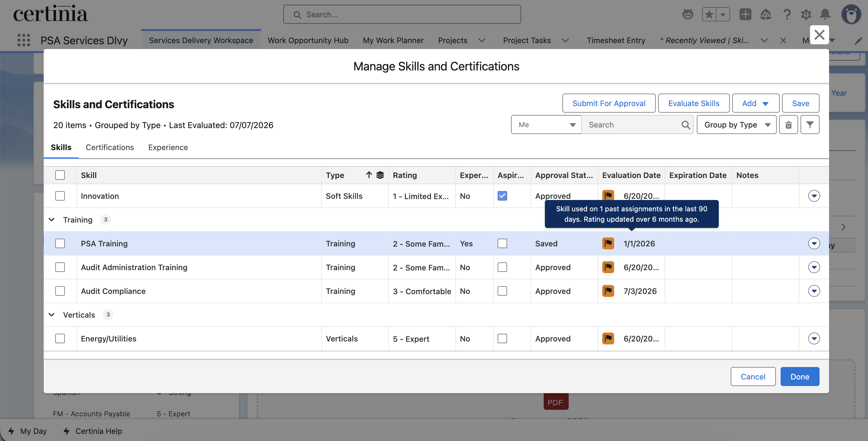This screenshot has height=441, width=868.
Task: Sort by the Type column arrow
Action: point(369,175)
